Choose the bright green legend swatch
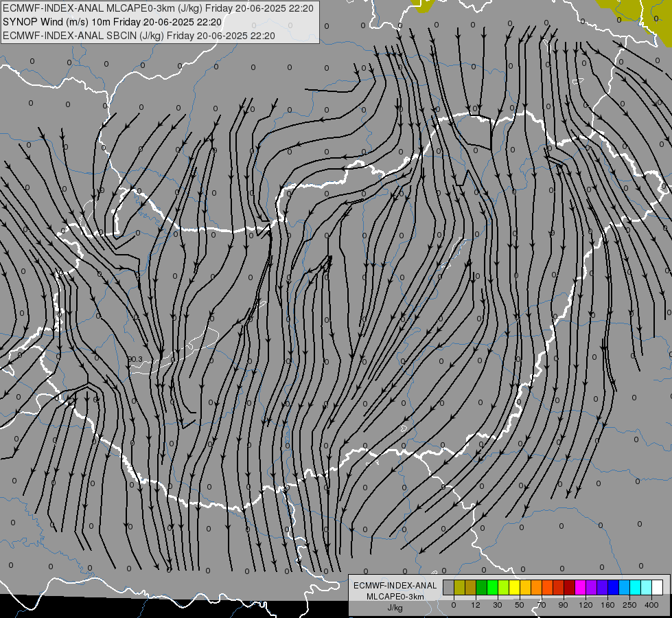The height and width of the screenshot is (618, 672). [492, 587]
